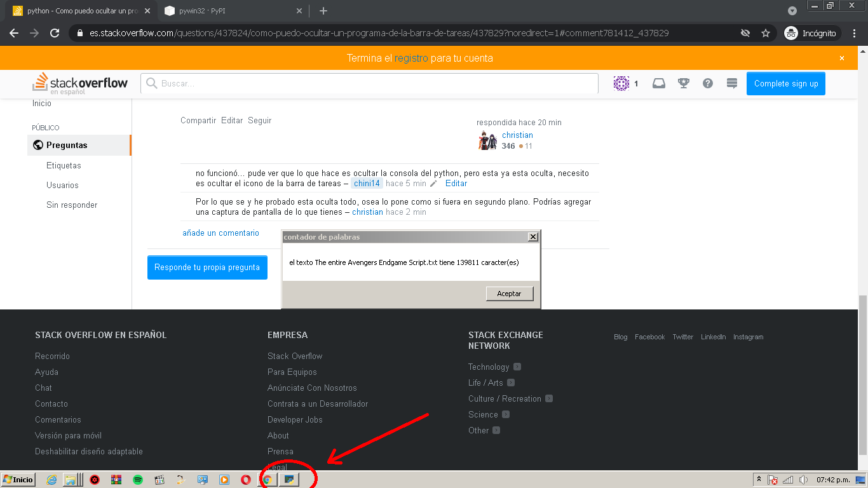Open Usuarios in the sidebar
The width and height of the screenshot is (868, 488).
click(62, 185)
